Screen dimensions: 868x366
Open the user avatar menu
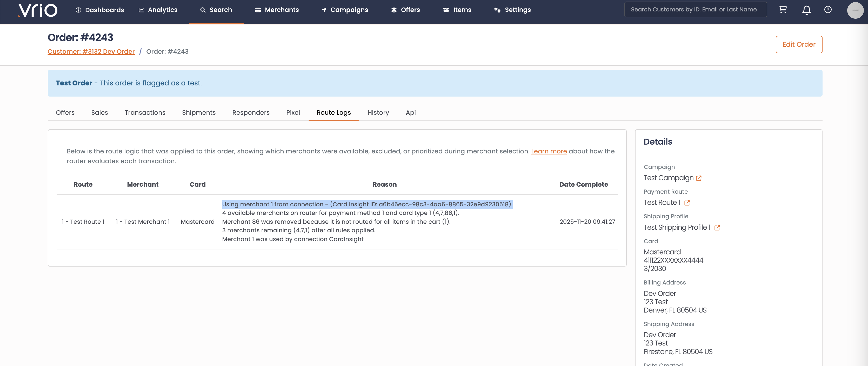coord(855,10)
